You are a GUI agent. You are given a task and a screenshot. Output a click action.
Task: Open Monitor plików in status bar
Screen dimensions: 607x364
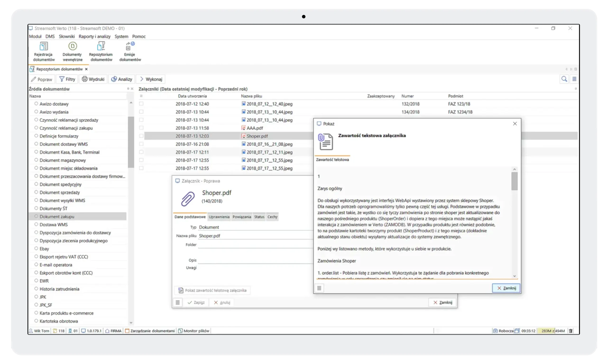(x=194, y=331)
